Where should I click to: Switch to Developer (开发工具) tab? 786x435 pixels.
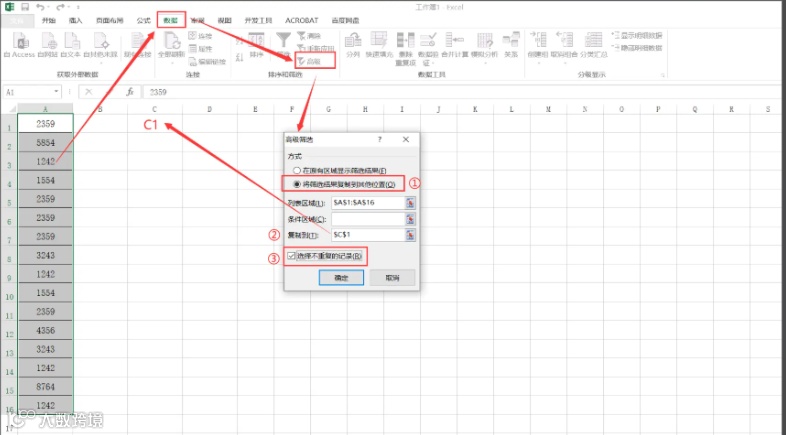point(258,21)
